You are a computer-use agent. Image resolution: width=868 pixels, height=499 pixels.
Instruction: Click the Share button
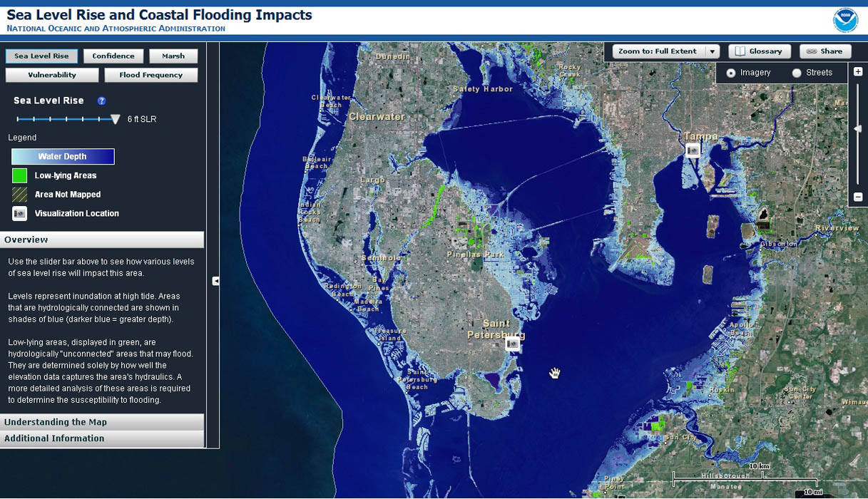[x=825, y=51]
